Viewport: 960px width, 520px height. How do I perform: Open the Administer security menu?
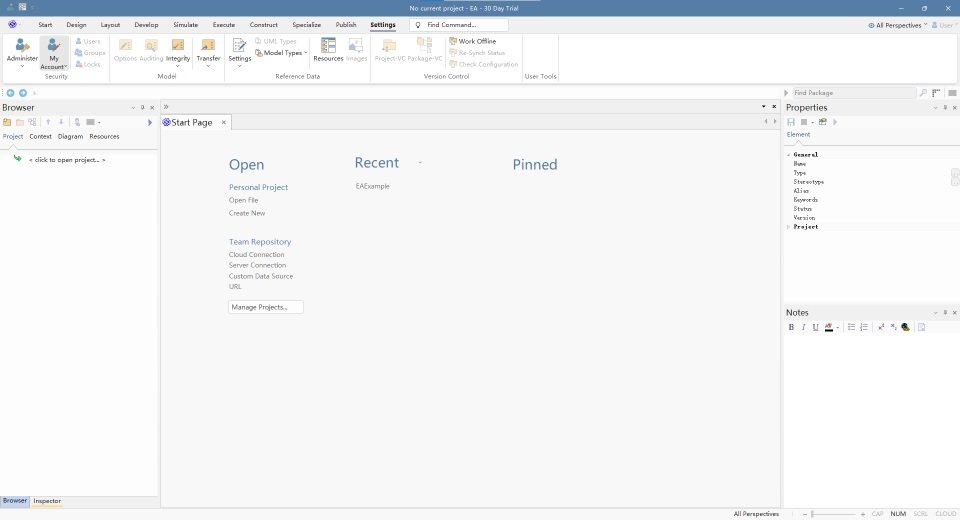[x=22, y=52]
